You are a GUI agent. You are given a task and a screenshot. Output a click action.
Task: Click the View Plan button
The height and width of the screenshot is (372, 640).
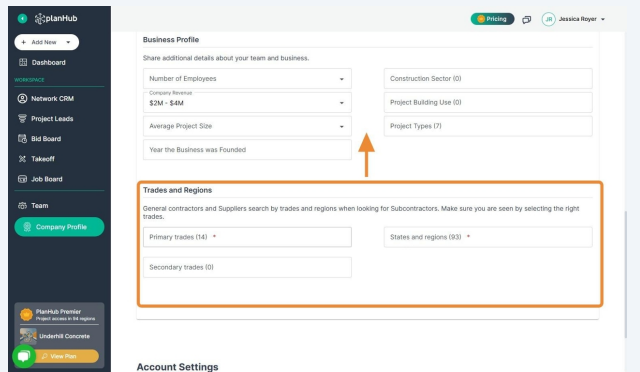click(65, 356)
